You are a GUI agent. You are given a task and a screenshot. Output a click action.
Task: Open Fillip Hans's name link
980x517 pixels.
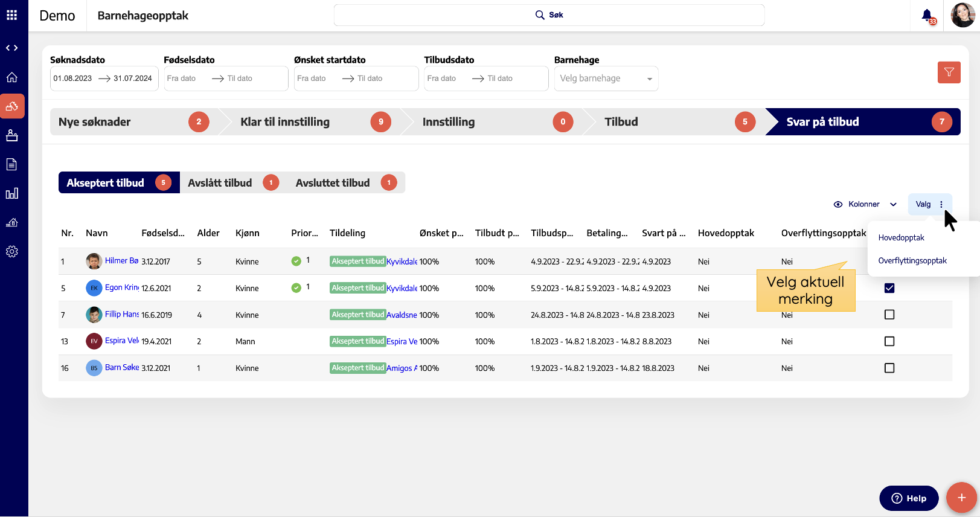(x=121, y=313)
